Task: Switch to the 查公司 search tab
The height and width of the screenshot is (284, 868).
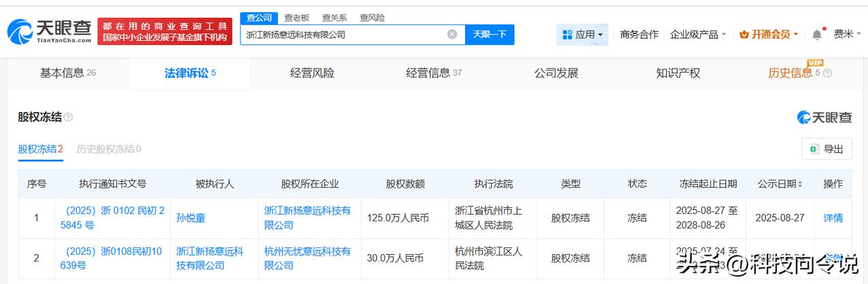Action: pyautogui.click(x=259, y=18)
